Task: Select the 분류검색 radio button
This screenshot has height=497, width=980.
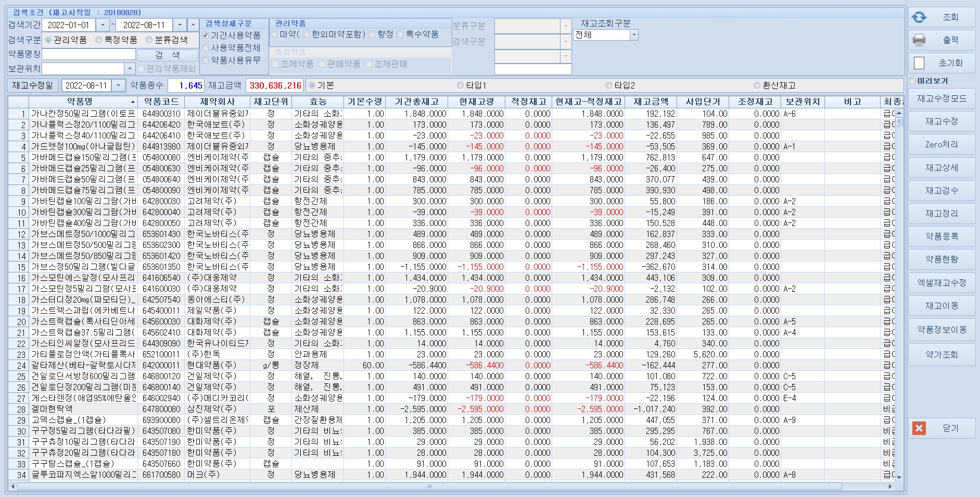Action: click(149, 40)
